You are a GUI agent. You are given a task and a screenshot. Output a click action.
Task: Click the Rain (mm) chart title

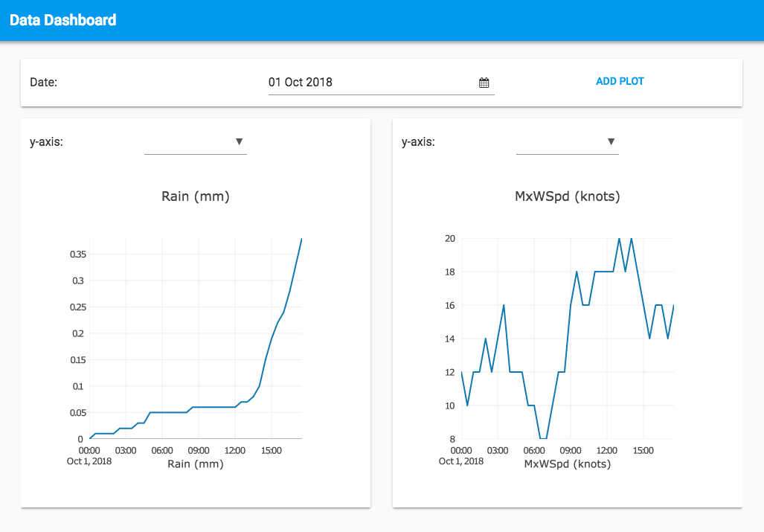(196, 196)
